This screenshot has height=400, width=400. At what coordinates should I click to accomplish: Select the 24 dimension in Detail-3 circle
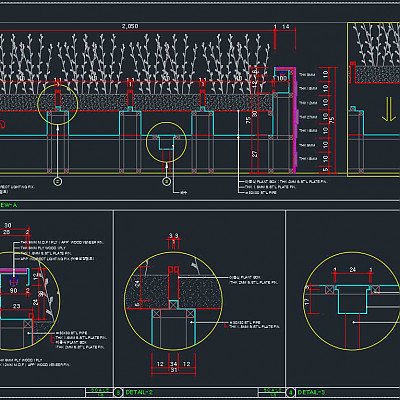(x=353, y=270)
